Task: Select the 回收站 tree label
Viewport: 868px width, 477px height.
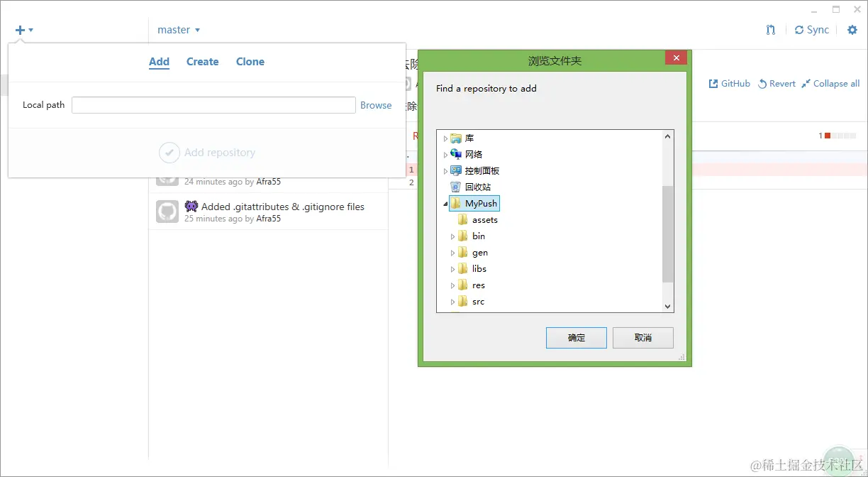Action: (478, 187)
